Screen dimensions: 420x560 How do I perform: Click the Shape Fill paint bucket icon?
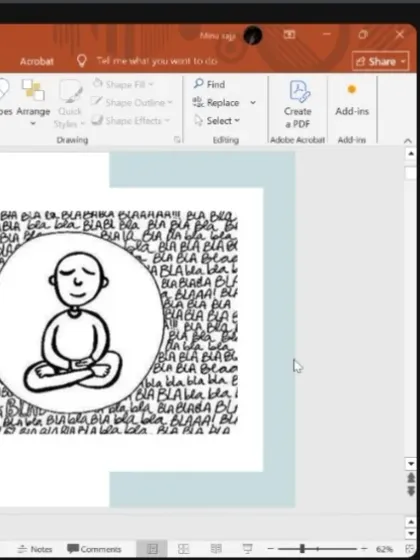98,84
